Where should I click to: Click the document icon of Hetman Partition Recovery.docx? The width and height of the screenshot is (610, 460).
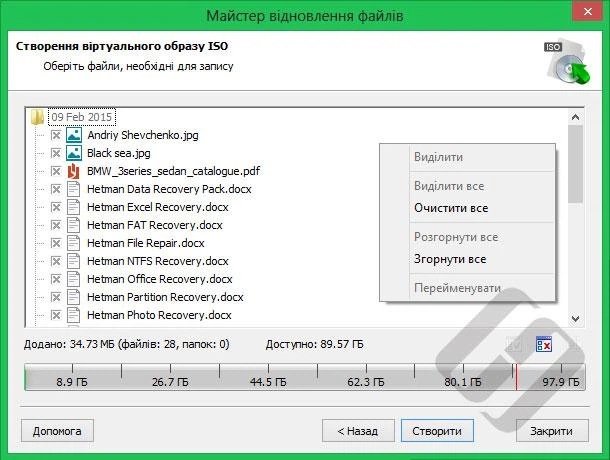[x=74, y=297]
